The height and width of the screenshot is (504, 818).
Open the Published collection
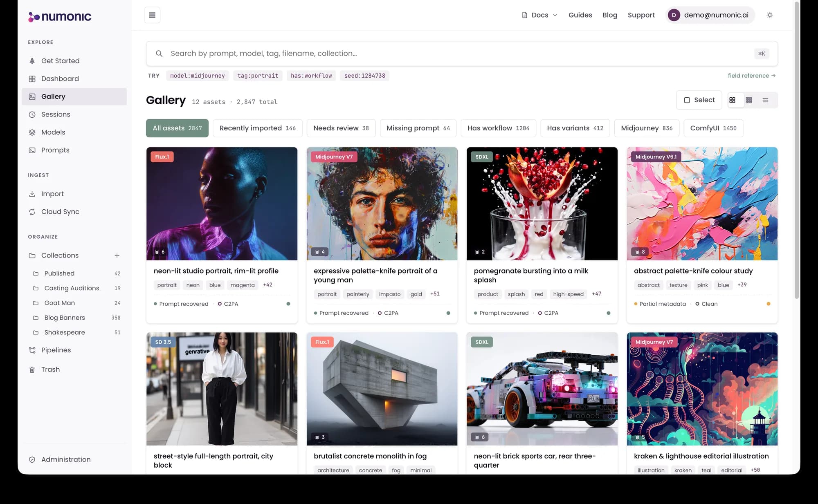pyautogui.click(x=76, y=273)
